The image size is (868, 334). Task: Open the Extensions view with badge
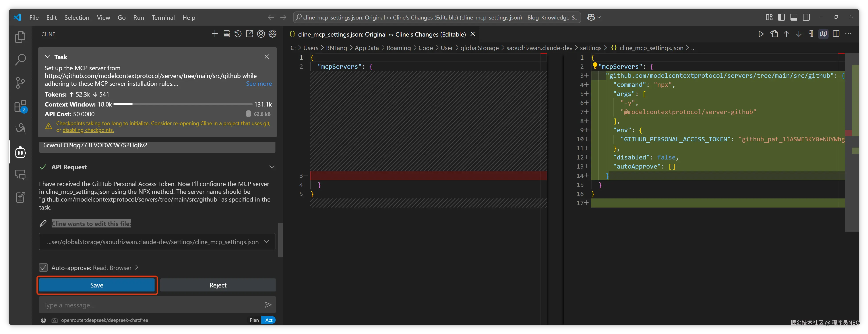point(20,106)
